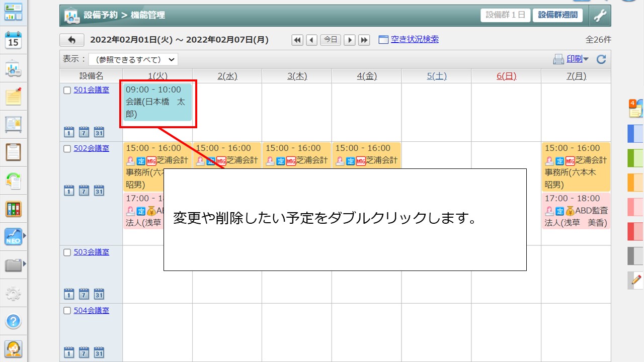
Task: Open the help question mark icon
Action: 14,321
